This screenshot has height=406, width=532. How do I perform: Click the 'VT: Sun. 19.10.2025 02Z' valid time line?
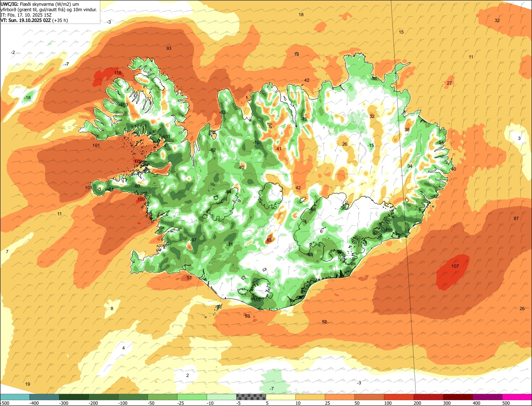click(x=34, y=20)
